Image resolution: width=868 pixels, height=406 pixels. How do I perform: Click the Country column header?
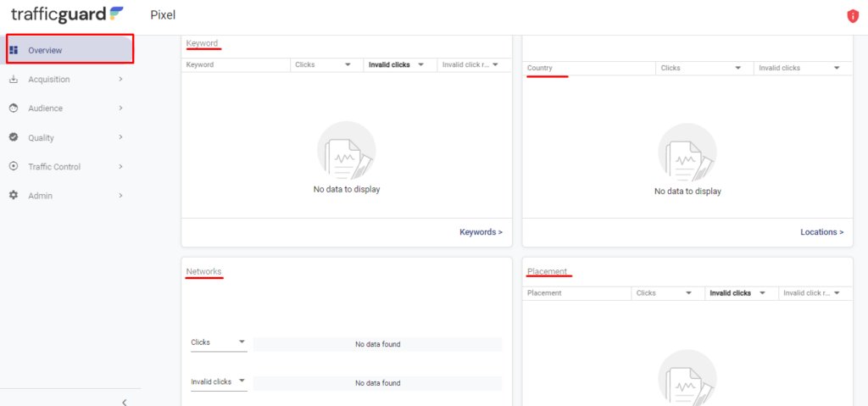(540, 68)
